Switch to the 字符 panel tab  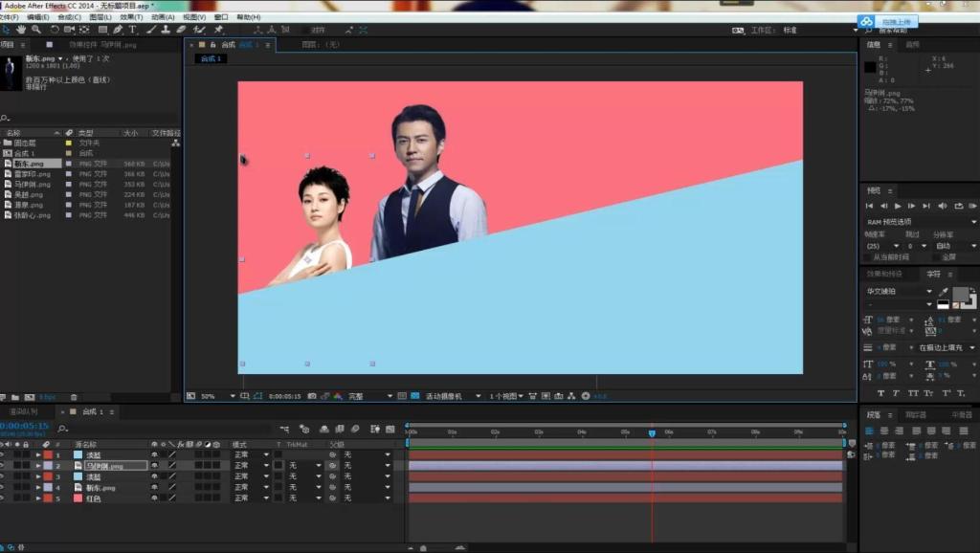pos(934,275)
